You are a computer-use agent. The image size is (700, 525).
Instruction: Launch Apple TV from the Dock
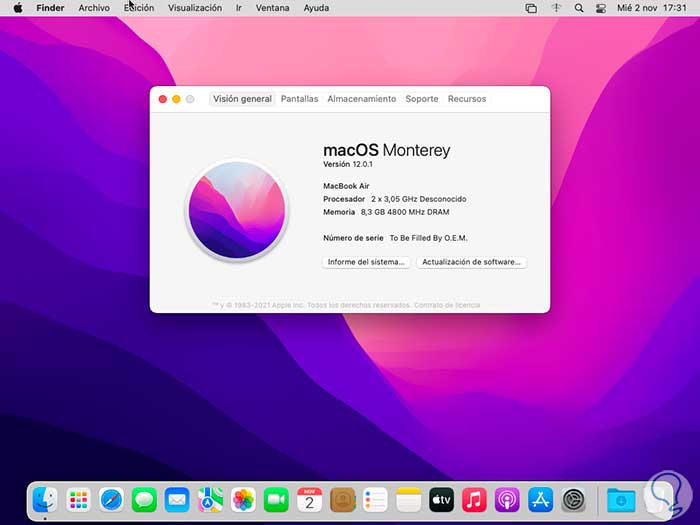(x=442, y=500)
